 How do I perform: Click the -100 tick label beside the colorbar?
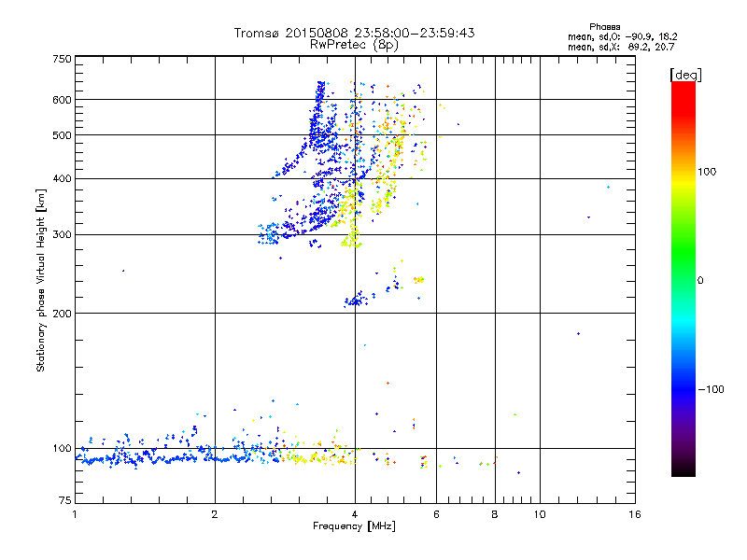pyautogui.click(x=710, y=388)
